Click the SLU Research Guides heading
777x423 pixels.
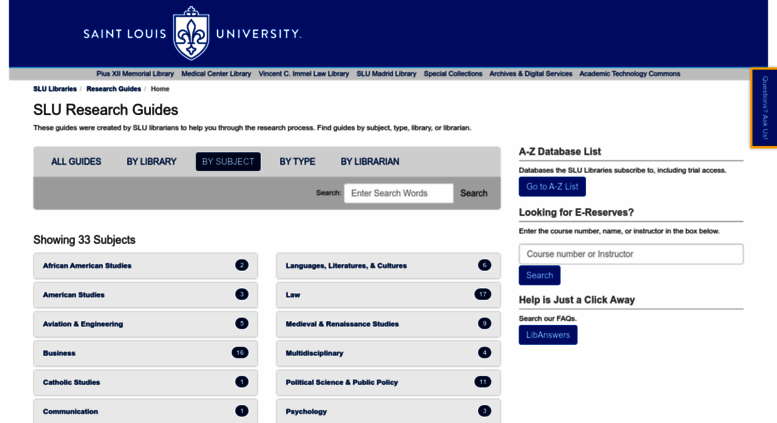(x=106, y=110)
